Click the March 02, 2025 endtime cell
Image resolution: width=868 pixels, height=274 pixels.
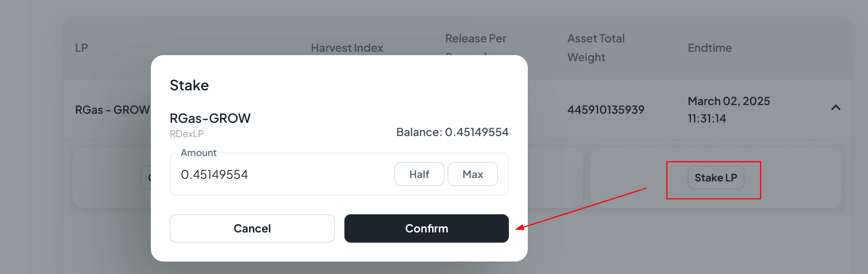(728, 110)
